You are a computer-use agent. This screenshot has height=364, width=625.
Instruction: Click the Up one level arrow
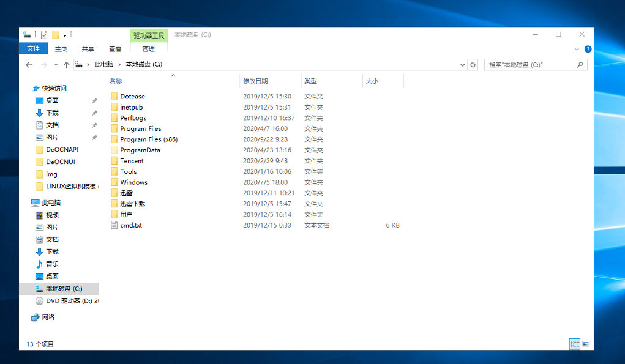click(x=66, y=65)
